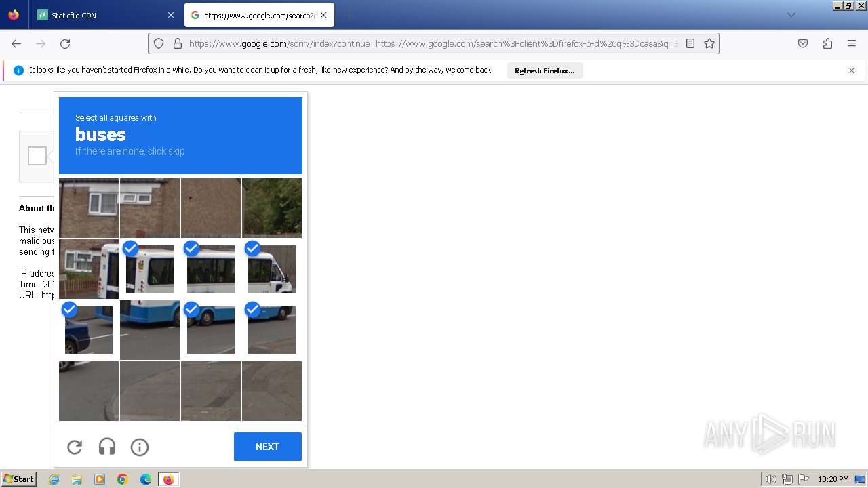Go back to previous page
The width and height of the screenshot is (868, 488).
point(16,43)
